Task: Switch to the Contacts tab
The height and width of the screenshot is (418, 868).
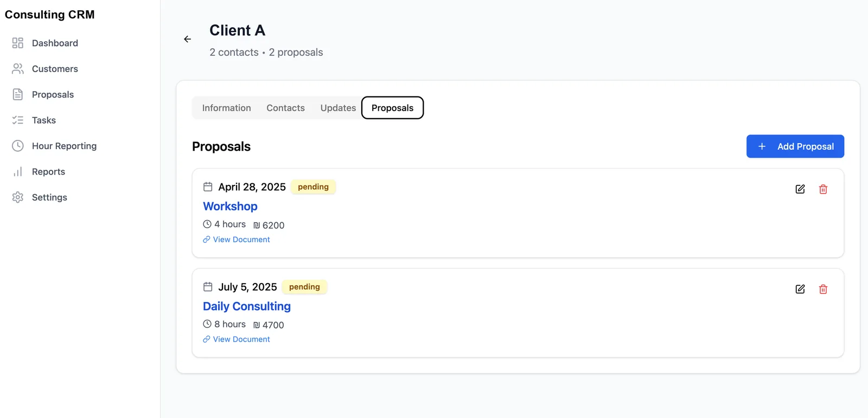Action: [285, 108]
